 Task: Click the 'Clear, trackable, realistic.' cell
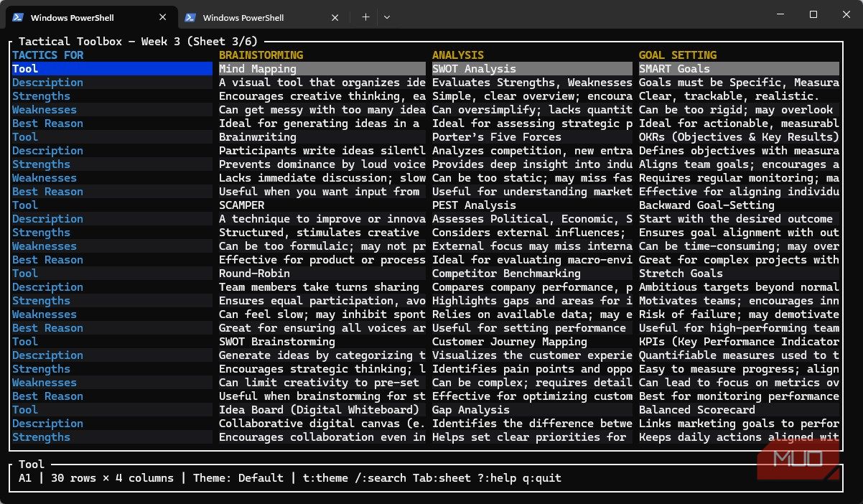click(x=739, y=96)
